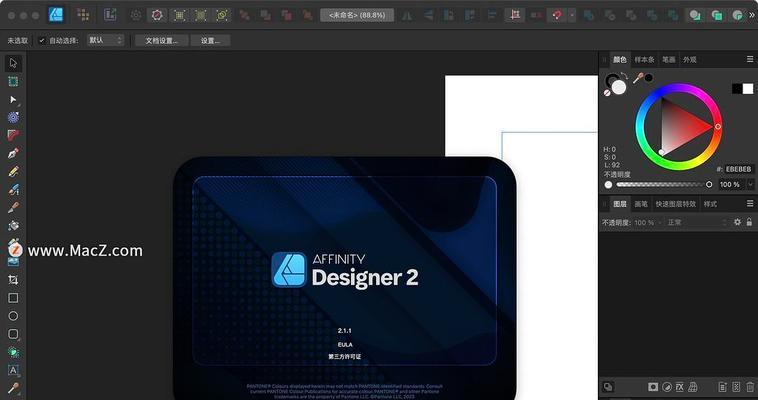Open the 正常 blend mode dropdown
Viewport: 758px width, 400px height.
pos(697,222)
